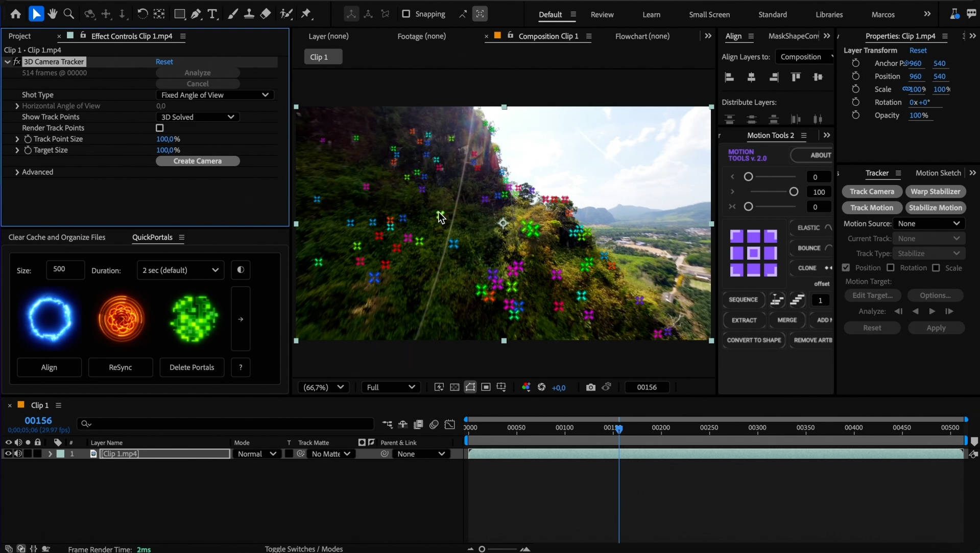Open the Shot Type dropdown
The width and height of the screenshot is (980, 553).
point(214,95)
